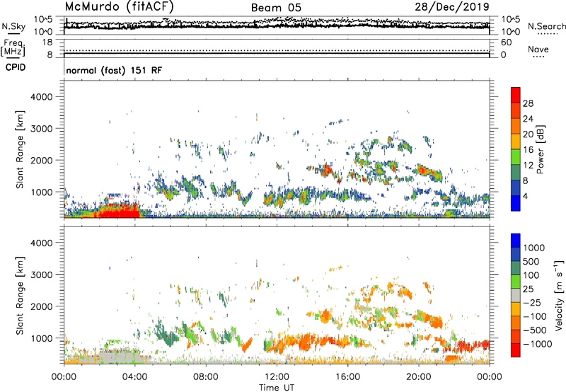Image resolution: width=566 pixels, height=392 pixels.
Task: Click the 1000 km tick in the velocity panel
Action: [42, 338]
